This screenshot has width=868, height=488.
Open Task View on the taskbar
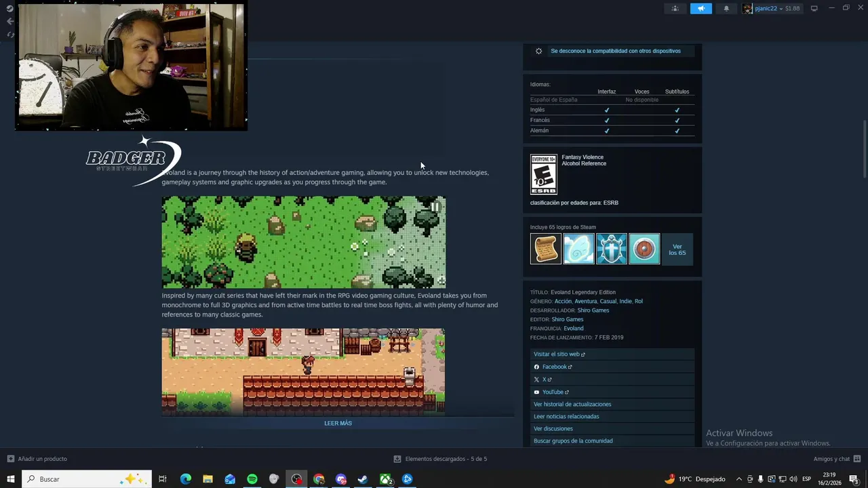point(163,479)
